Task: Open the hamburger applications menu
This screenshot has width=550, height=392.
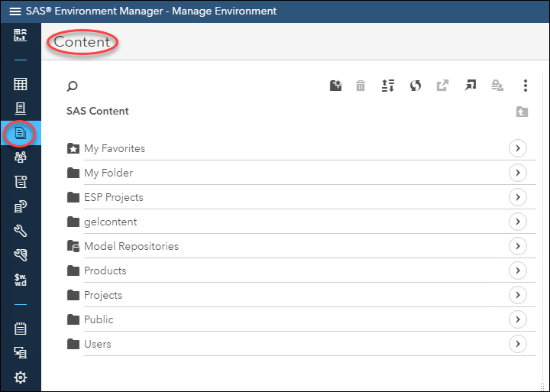Action: (15, 11)
